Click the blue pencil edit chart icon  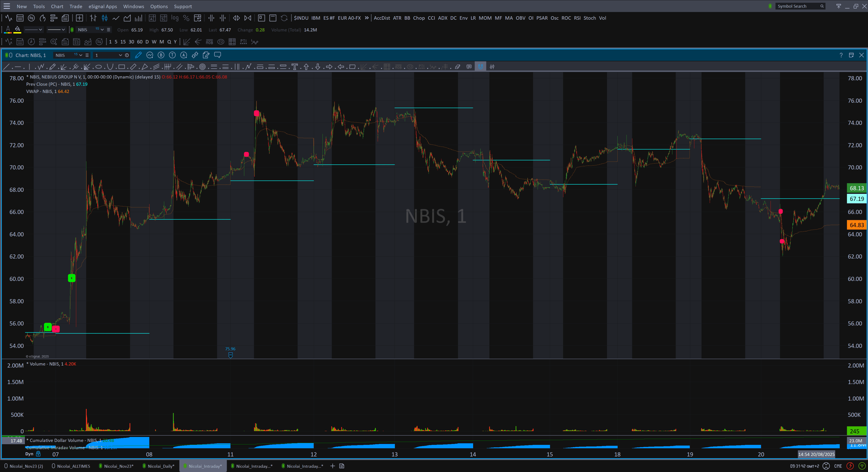[x=138, y=55]
